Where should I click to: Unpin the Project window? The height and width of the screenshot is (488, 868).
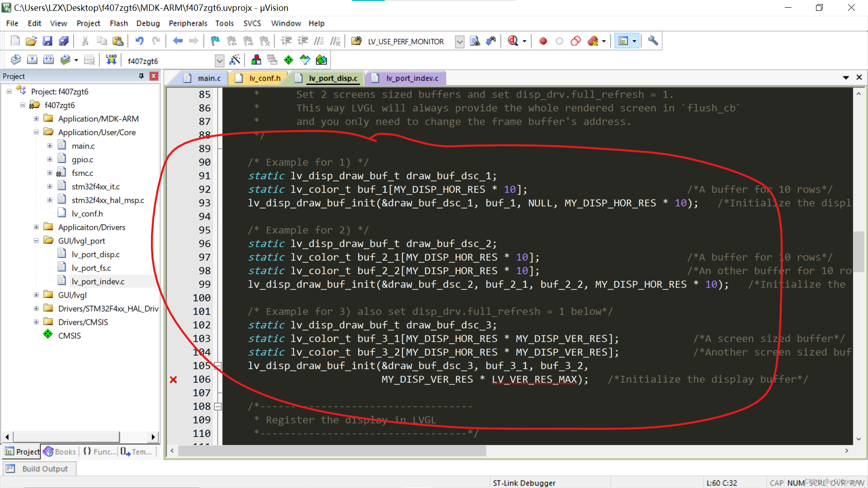click(141, 76)
